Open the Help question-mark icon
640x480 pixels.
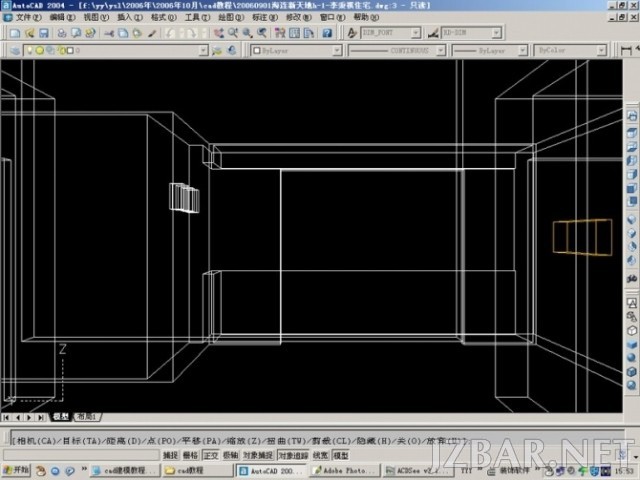tap(327, 33)
